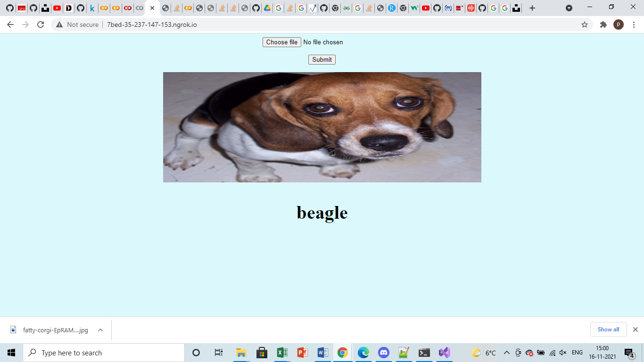Viewport: 644px width, 362px height.
Task: Switch to the first GitHub tab
Action: click(9, 8)
